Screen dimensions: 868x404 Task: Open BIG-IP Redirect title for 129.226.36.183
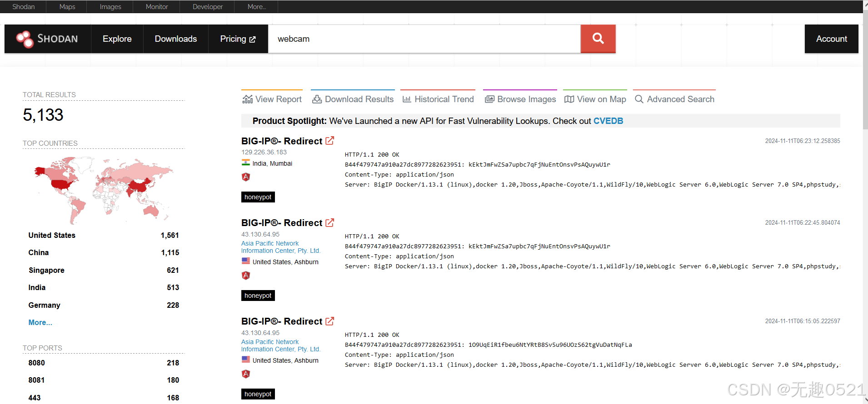point(282,141)
